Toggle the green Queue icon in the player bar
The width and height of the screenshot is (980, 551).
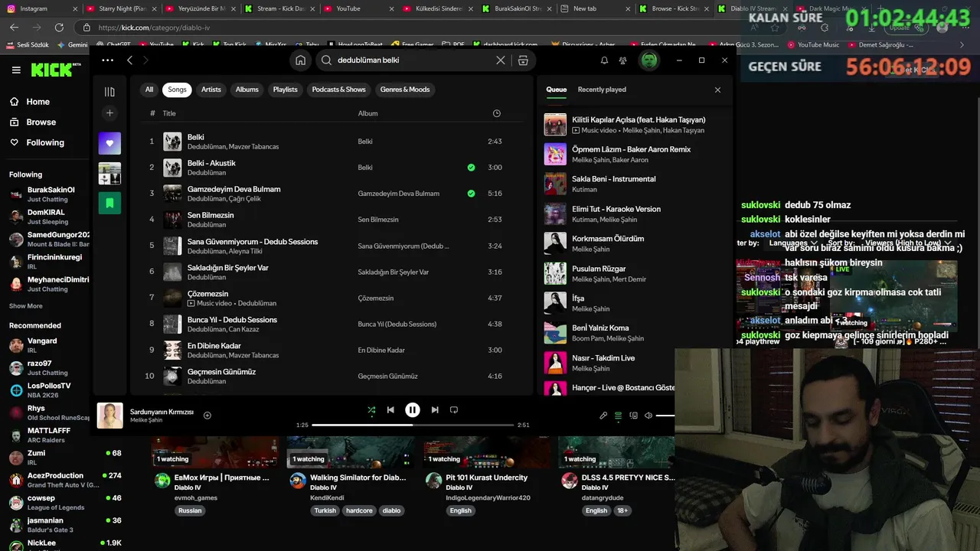618,416
